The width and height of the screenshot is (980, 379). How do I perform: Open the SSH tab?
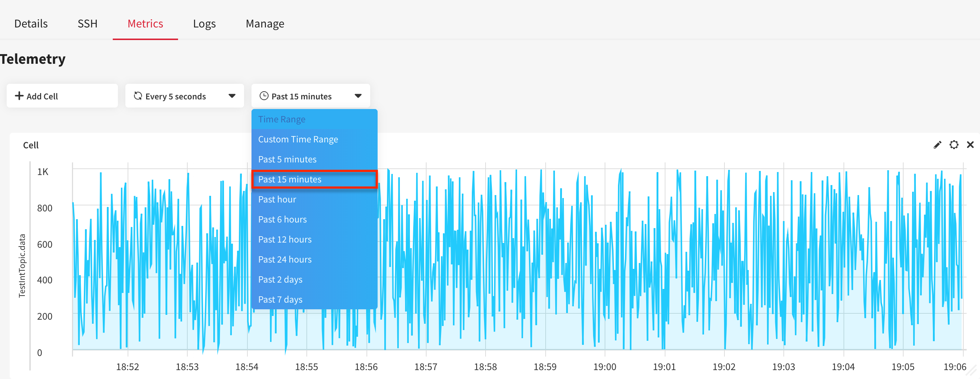coord(88,24)
